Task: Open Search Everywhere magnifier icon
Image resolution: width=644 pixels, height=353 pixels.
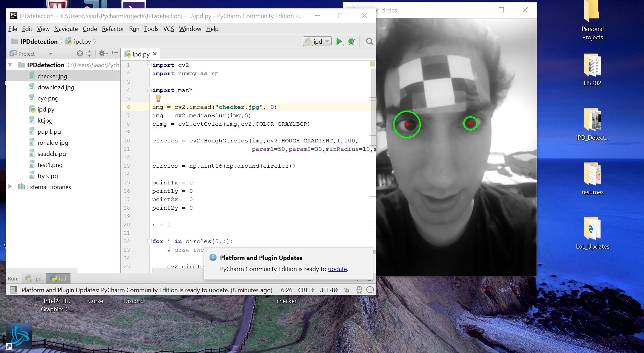Action: coord(369,41)
